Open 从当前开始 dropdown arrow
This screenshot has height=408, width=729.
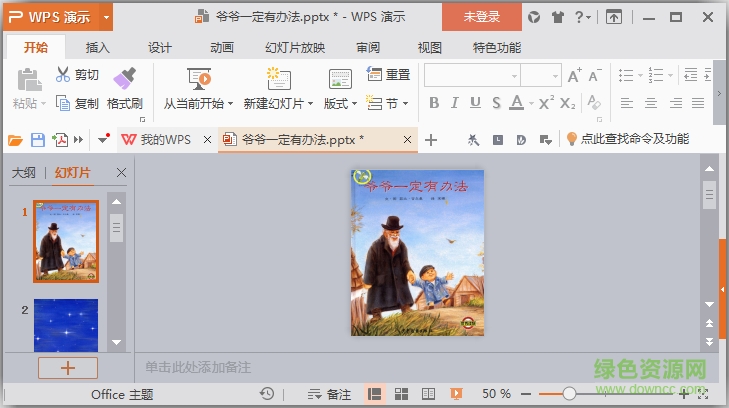point(230,103)
